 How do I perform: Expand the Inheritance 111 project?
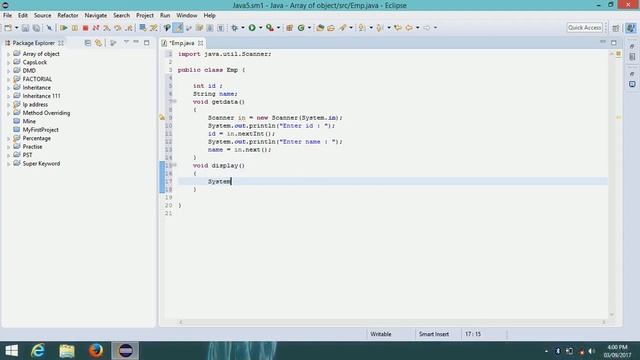(8, 96)
